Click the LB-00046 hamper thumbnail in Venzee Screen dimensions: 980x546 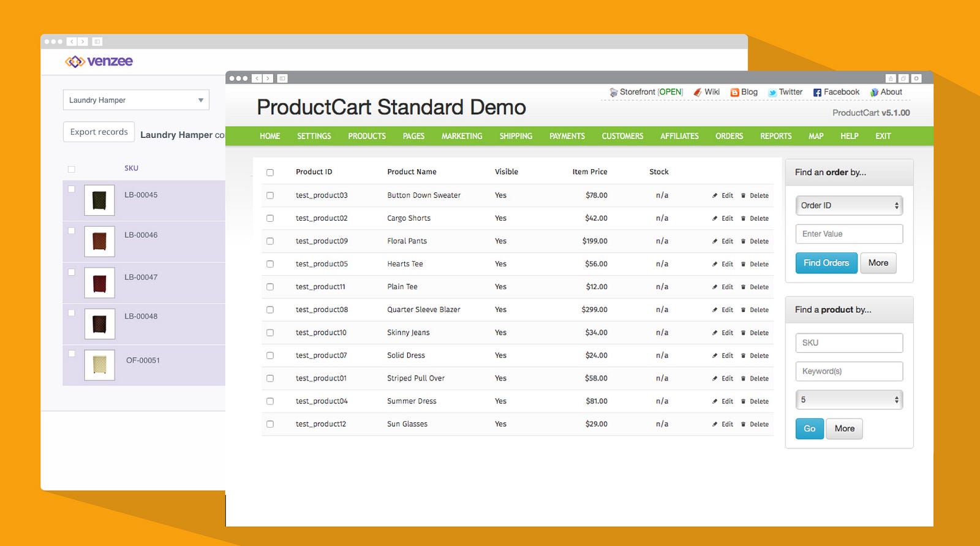pos(99,241)
